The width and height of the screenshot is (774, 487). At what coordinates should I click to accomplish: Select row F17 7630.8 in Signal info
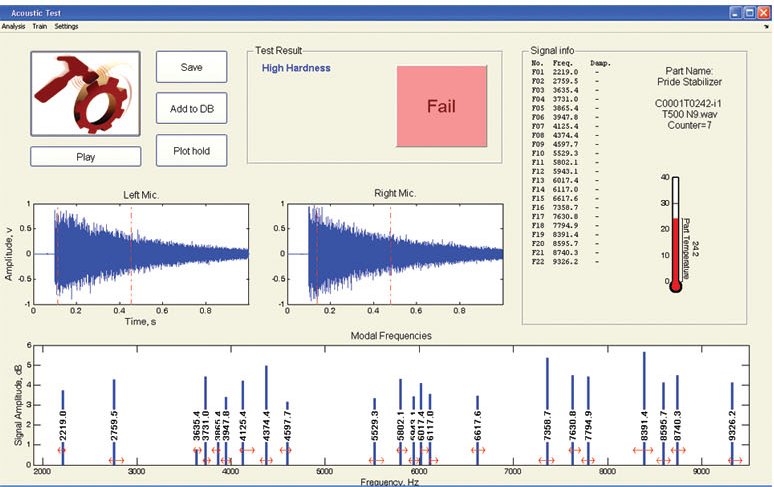566,216
